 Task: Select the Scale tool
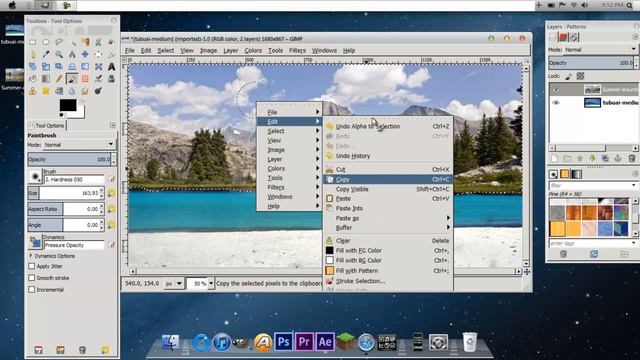click(x=46, y=67)
